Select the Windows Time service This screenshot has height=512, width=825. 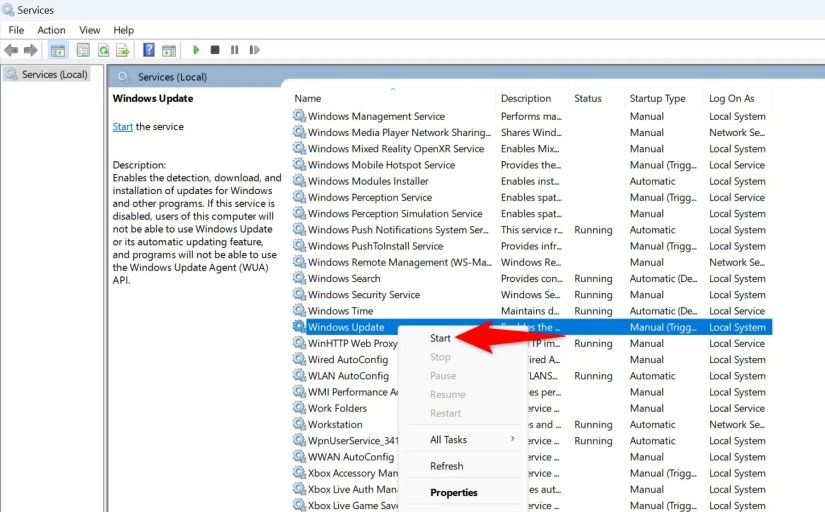(532, 311)
